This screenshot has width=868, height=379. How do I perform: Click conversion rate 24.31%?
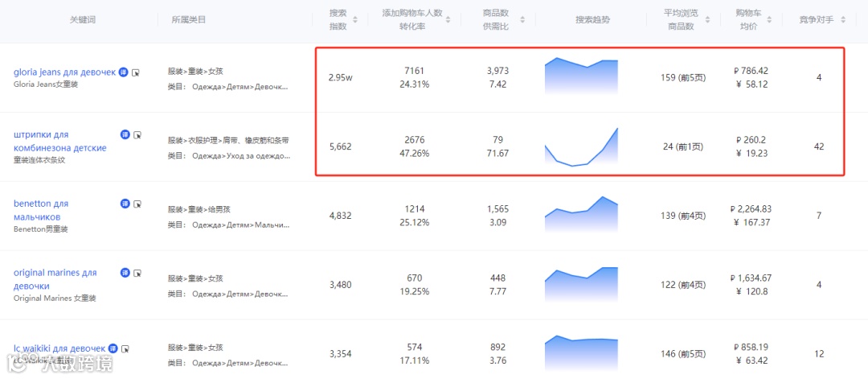click(x=414, y=84)
